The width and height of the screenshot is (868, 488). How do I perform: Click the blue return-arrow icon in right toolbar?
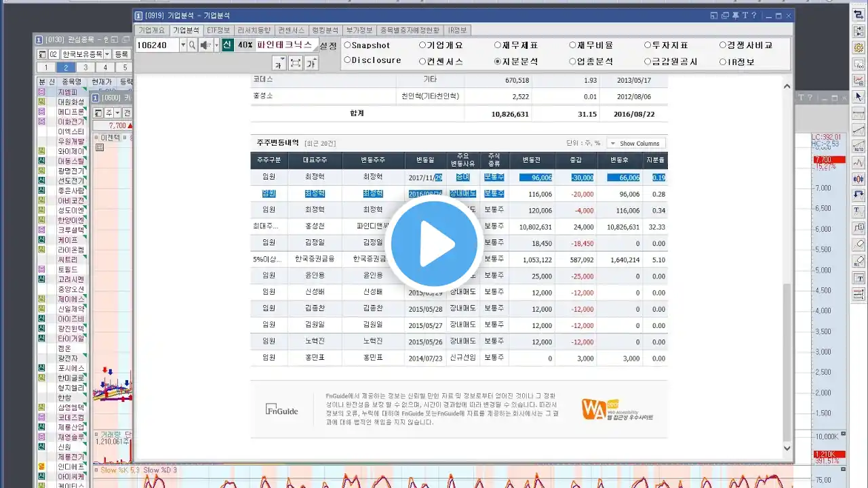coord(859,196)
